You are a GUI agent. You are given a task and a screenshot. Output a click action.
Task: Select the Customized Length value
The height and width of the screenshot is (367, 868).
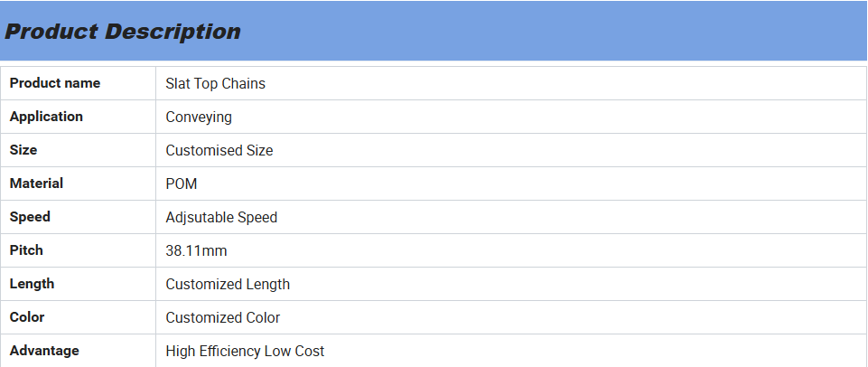click(228, 284)
